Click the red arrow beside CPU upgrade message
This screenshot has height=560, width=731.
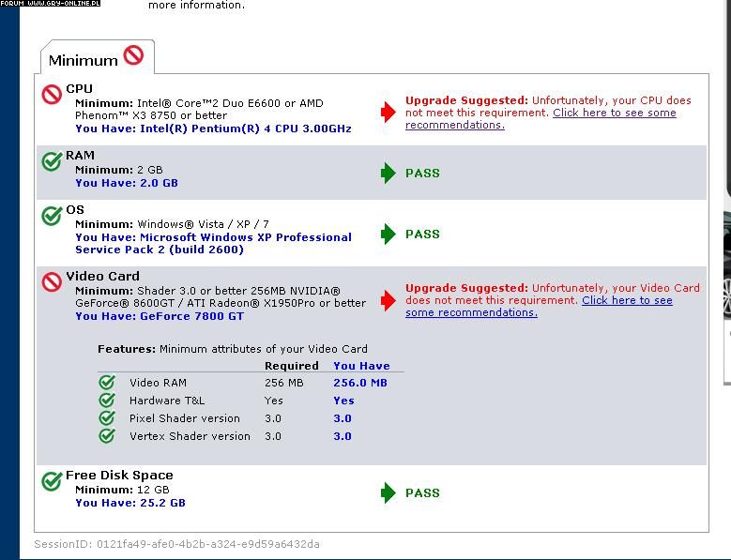[x=388, y=112]
